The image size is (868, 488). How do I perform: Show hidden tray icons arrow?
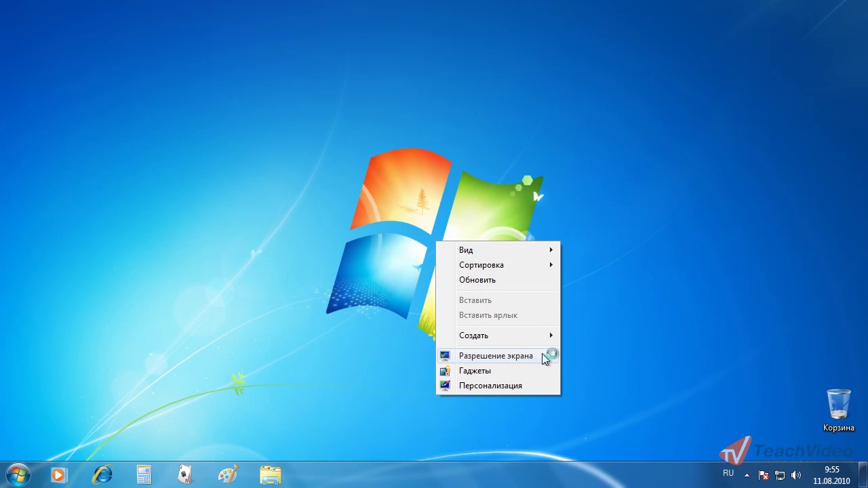click(x=747, y=475)
